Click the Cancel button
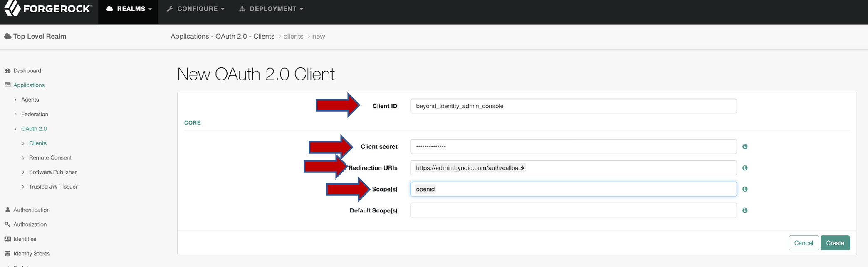This screenshot has width=868, height=267. [803, 243]
